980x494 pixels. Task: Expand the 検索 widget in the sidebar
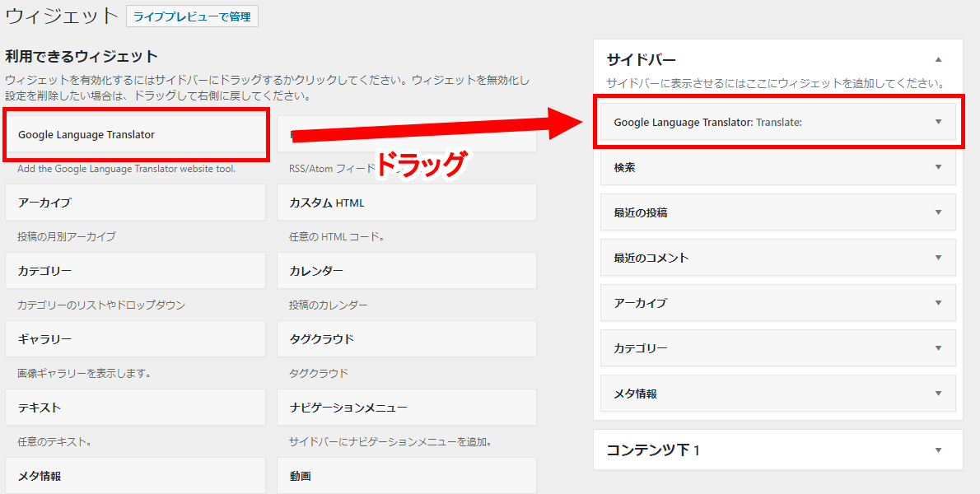click(x=937, y=167)
